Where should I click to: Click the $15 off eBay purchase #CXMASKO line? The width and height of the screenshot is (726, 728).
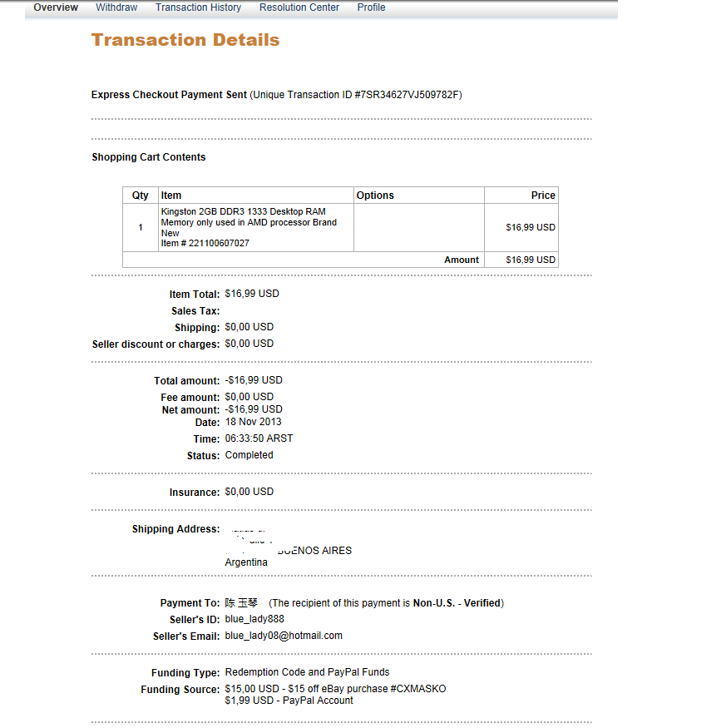click(336, 689)
